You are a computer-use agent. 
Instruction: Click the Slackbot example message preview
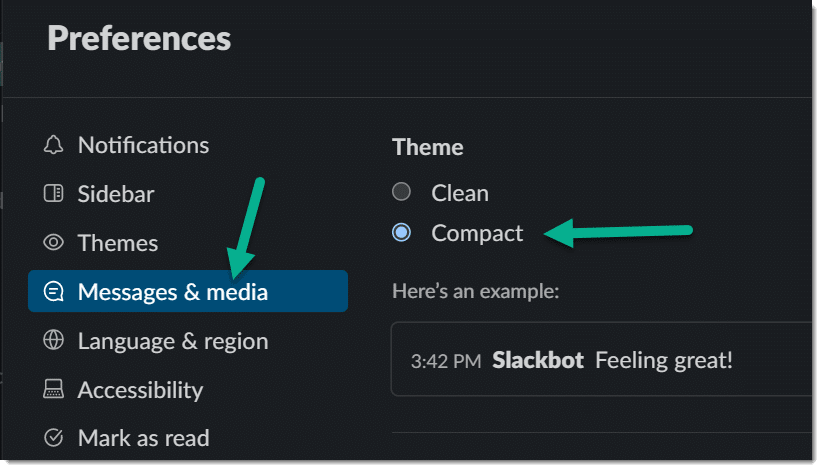(x=601, y=359)
